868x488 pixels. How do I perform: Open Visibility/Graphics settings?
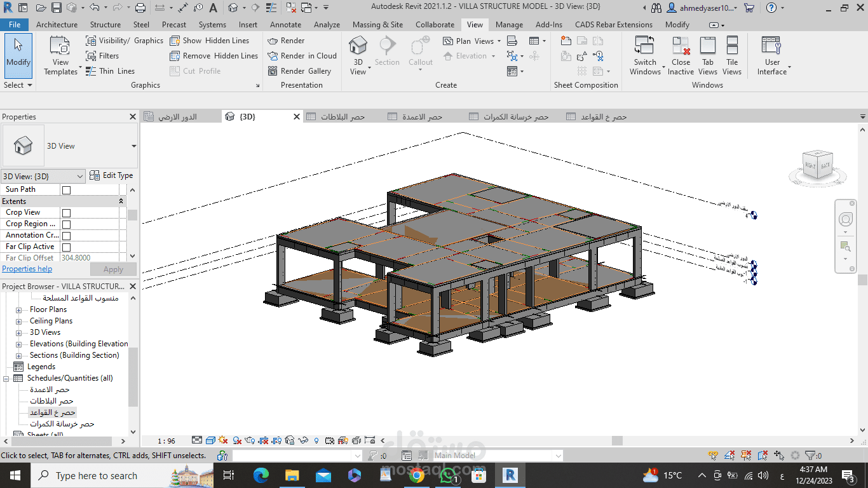tap(125, 41)
